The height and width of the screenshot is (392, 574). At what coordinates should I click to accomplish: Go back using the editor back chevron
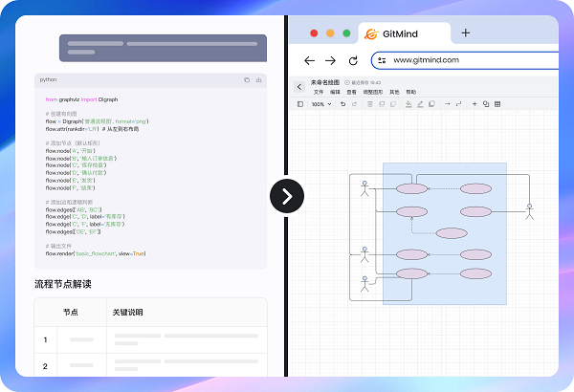tap(299, 87)
